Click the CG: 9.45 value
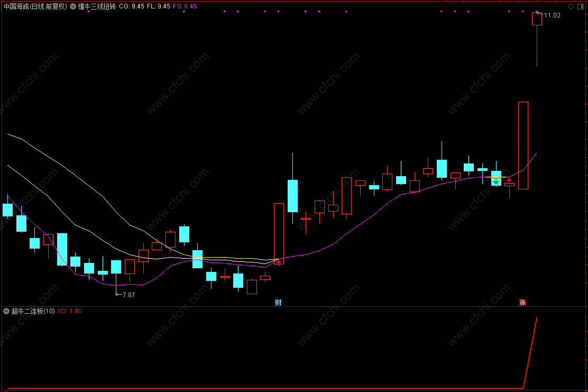588x392 pixels. (132, 6)
